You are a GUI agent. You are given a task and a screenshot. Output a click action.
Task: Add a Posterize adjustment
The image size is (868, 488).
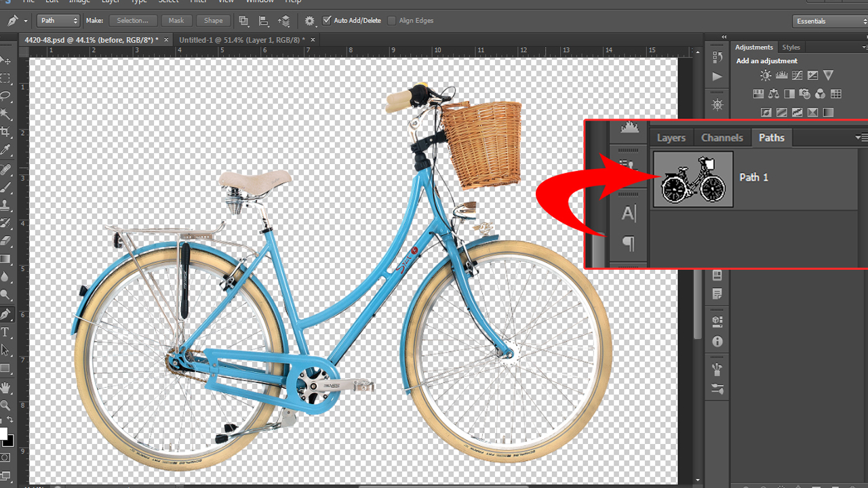tap(782, 113)
